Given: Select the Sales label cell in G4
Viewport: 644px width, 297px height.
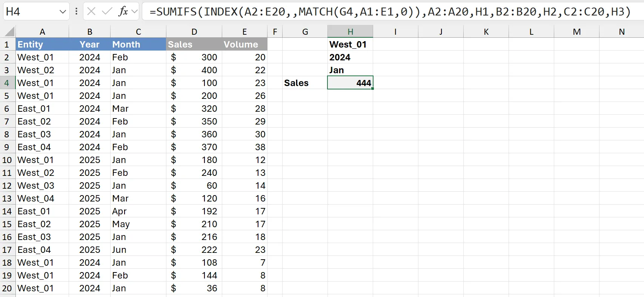Looking at the screenshot, I should 304,83.
